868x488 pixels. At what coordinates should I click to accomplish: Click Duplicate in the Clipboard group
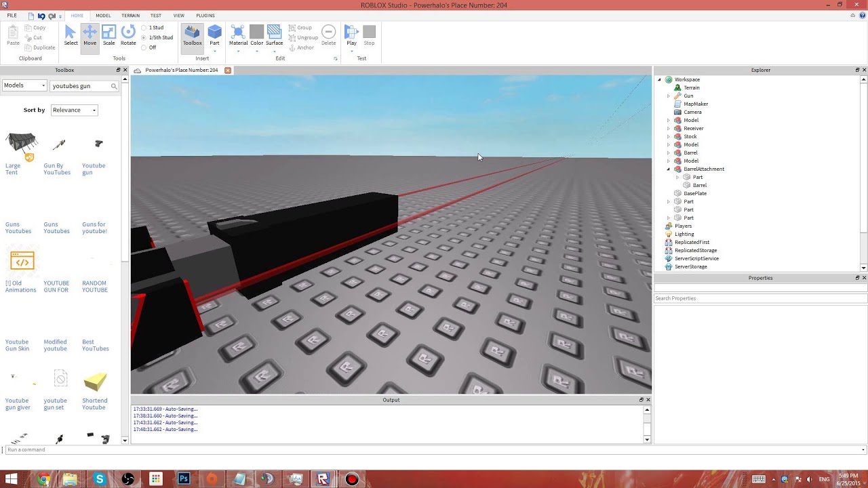pos(40,47)
